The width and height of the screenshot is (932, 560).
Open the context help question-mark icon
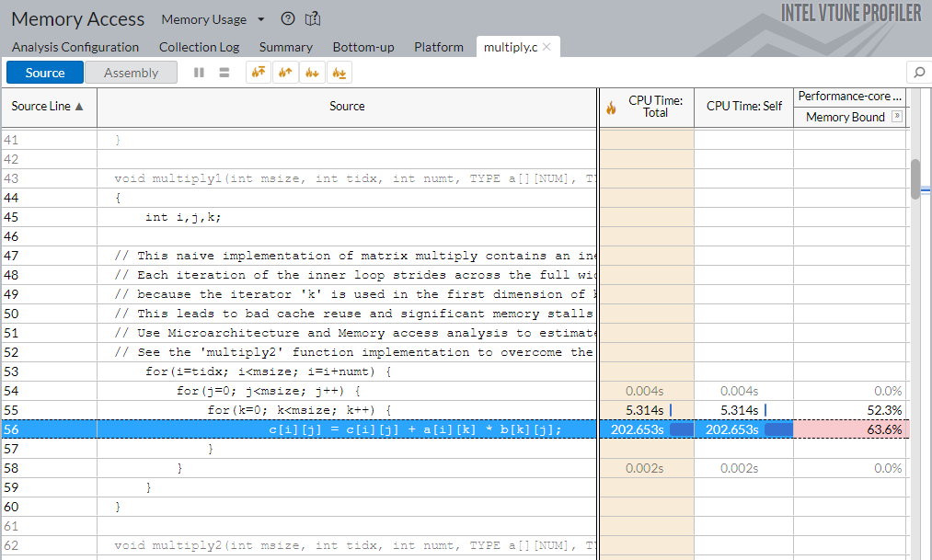[x=288, y=19]
